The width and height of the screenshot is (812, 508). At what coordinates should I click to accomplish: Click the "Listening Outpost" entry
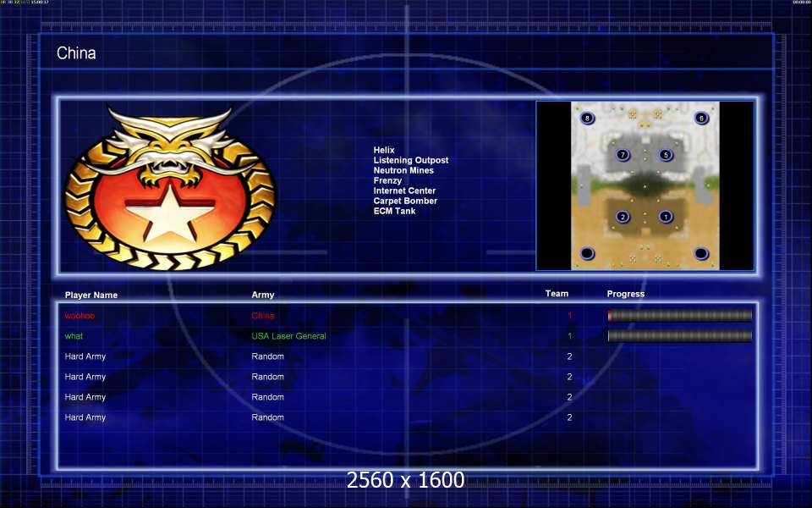coord(411,160)
